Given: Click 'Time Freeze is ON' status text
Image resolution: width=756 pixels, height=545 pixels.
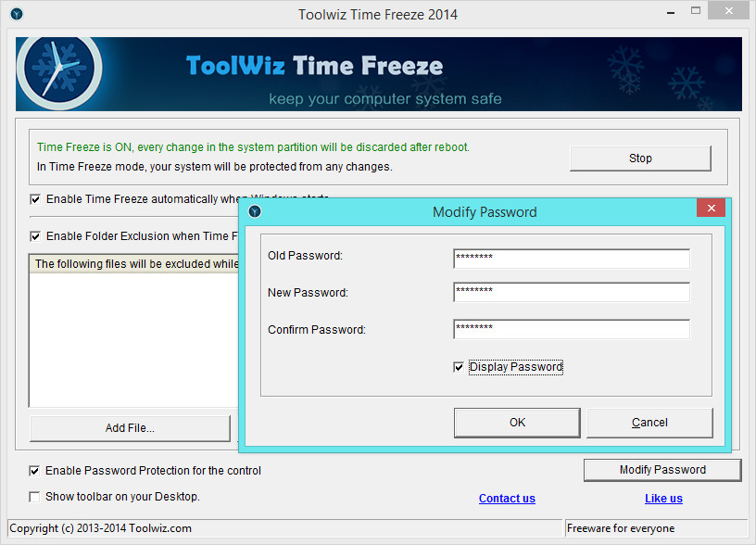Looking at the screenshot, I should [x=253, y=147].
